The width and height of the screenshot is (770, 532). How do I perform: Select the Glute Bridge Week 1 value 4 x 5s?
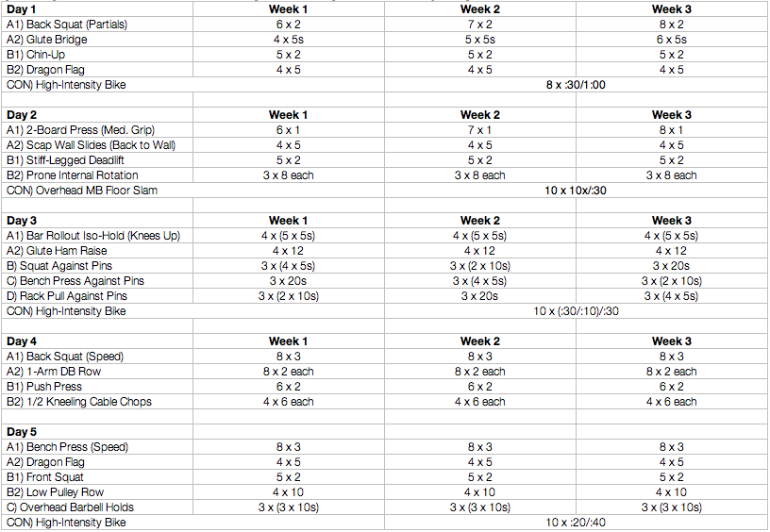tap(288, 40)
